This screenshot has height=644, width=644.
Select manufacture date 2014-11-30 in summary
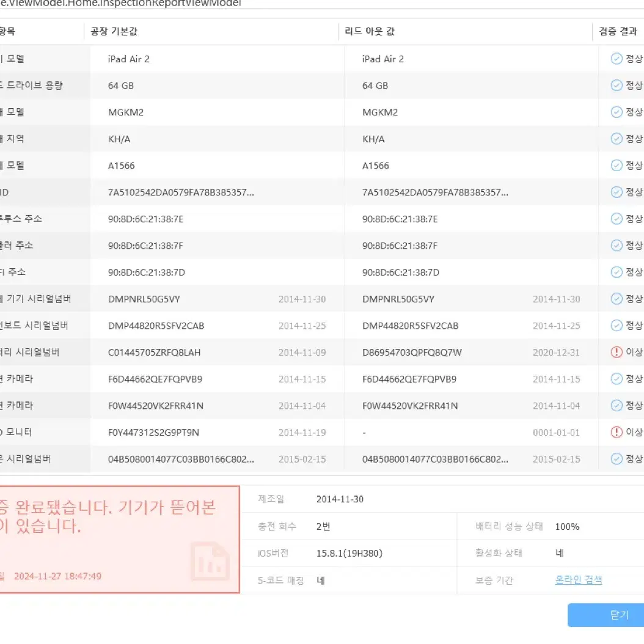click(x=340, y=499)
